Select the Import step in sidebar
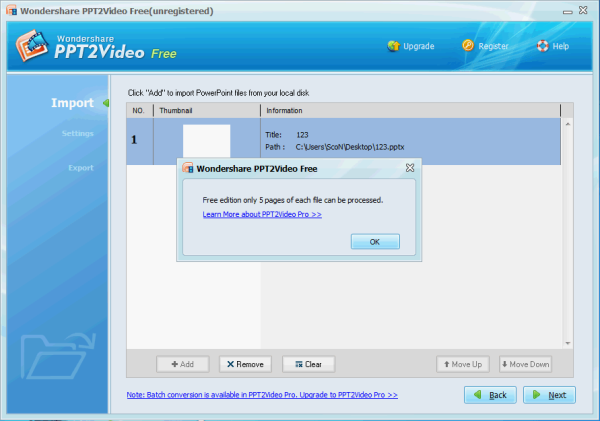Screen dimensions: 600x421 click(x=72, y=103)
